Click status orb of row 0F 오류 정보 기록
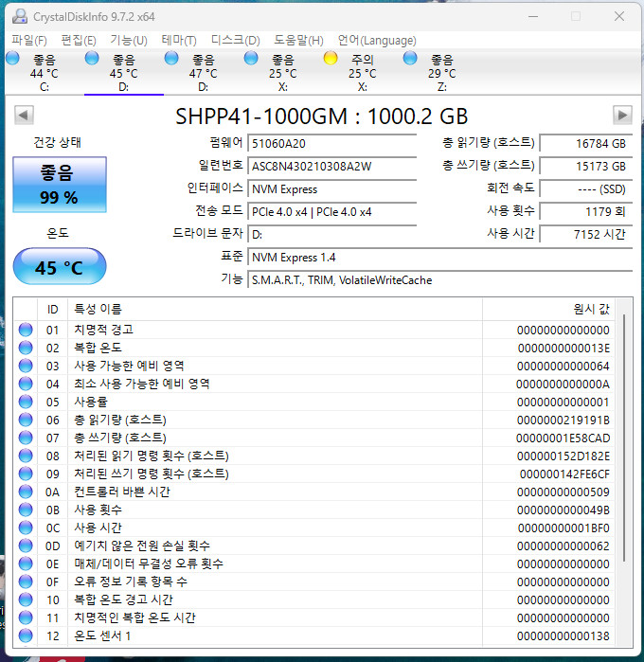 click(26, 582)
